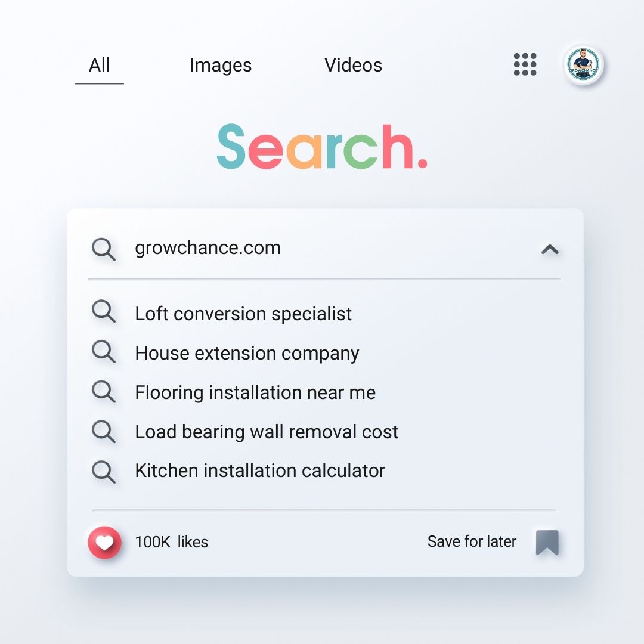644x644 pixels.
Task: Click the colorful Search logo
Action: click(322, 146)
